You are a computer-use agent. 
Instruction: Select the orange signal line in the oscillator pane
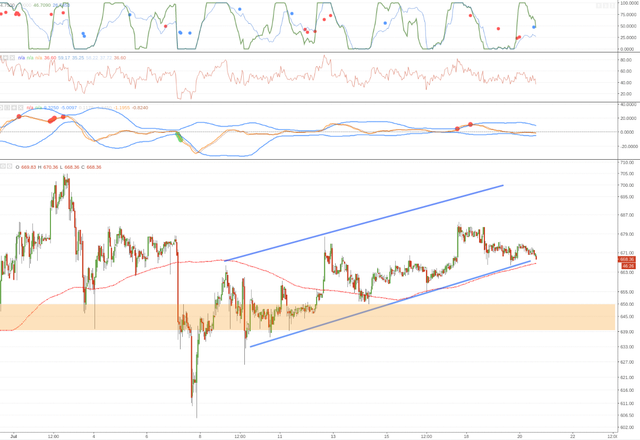[x=196, y=152]
